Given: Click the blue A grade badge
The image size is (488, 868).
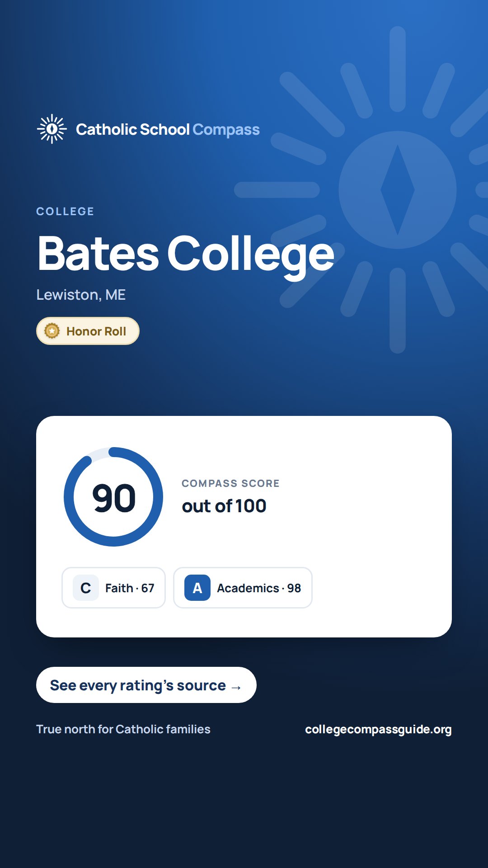Looking at the screenshot, I should 197,588.
